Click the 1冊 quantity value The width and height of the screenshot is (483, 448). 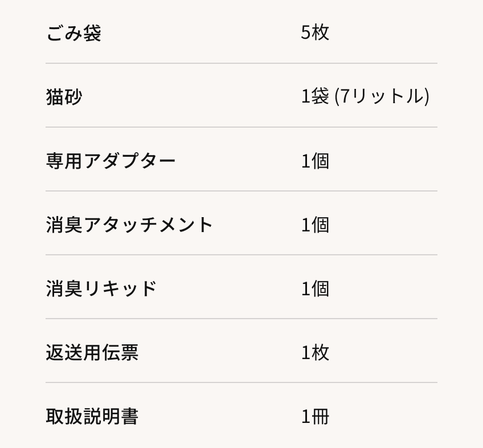[315, 416]
